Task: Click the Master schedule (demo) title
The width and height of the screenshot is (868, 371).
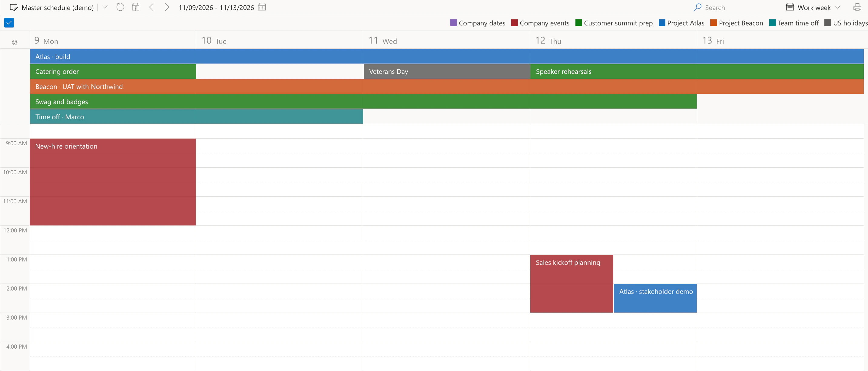Action: tap(58, 7)
